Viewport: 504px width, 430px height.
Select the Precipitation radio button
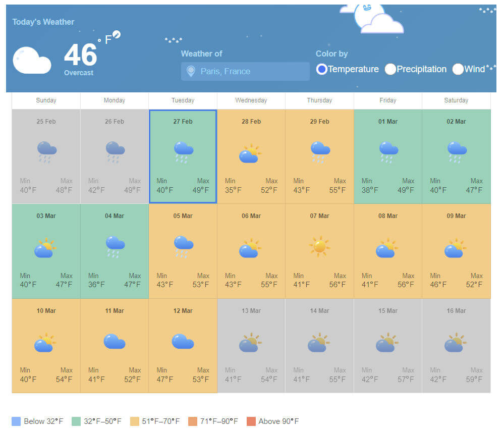point(390,70)
